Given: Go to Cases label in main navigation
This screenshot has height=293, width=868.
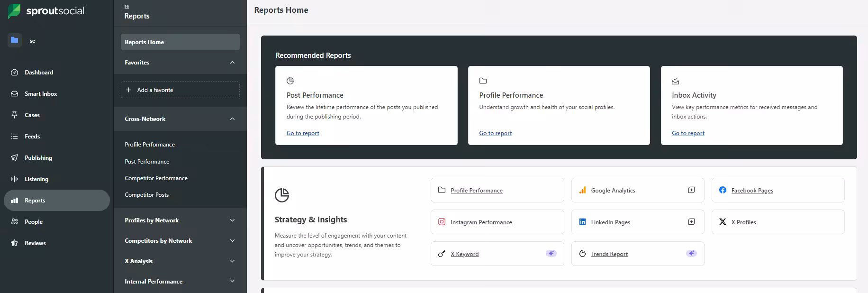Looking at the screenshot, I should pos(32,115).
